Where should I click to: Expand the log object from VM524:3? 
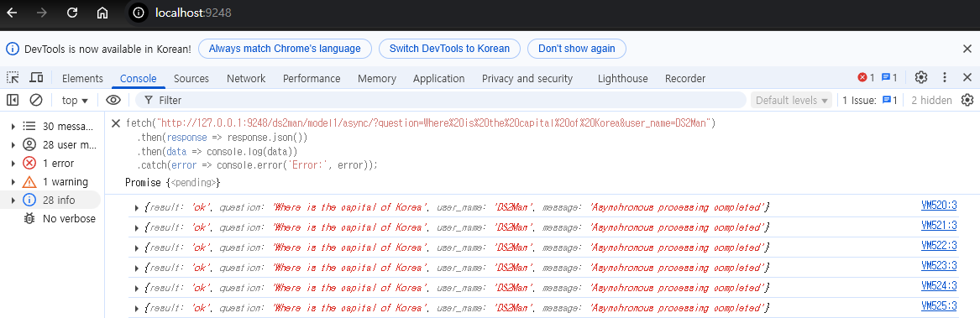(x=137, y=288)
